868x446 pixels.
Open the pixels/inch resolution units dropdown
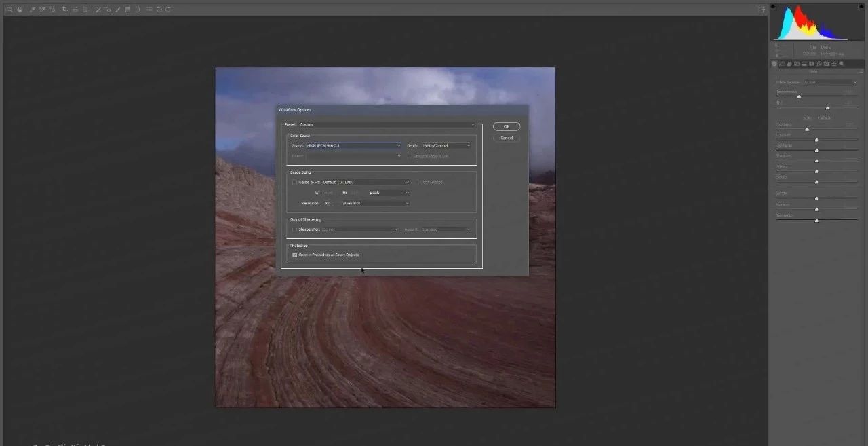[x=376, y=203]
